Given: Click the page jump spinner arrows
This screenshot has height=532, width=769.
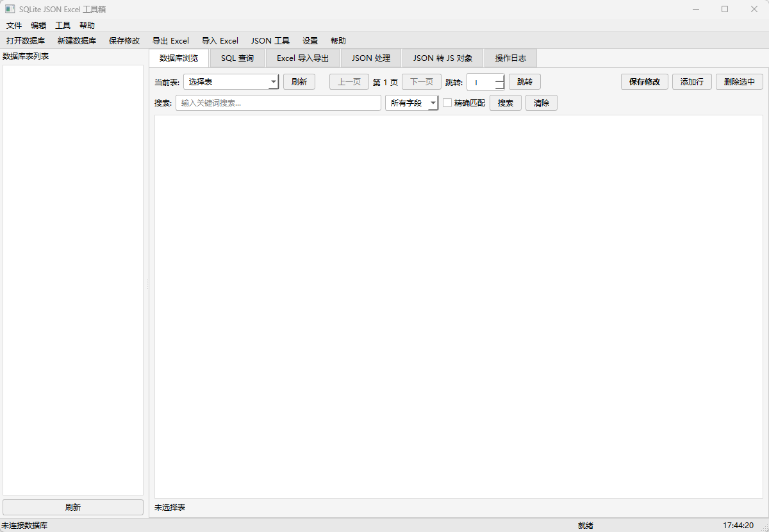Looking at the screenshot, I should point(500,82).
